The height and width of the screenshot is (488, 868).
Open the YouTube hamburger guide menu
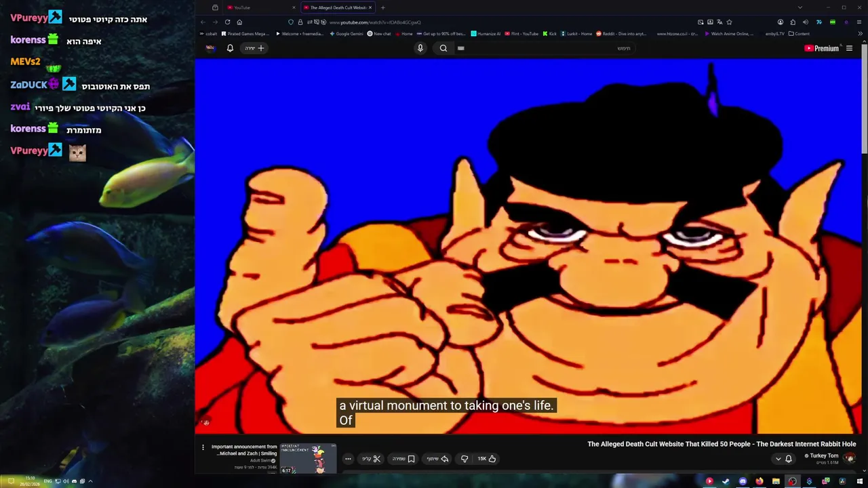849,48
